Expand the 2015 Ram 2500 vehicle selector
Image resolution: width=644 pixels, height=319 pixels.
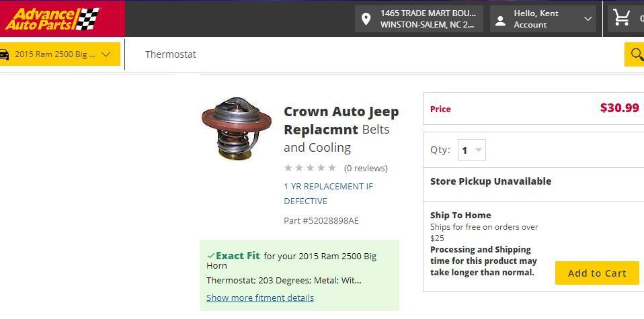(61, 54)
